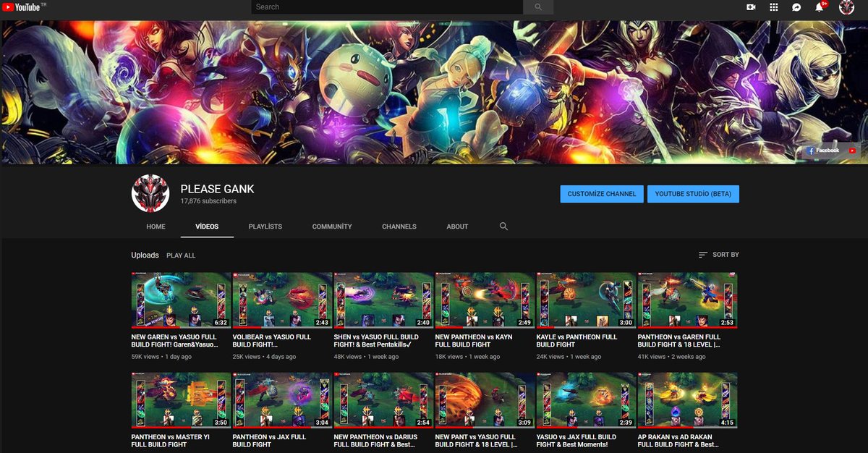Click '25K views · 4 days ago' text
Viewport: 868px width, 453px height.
[264, 357]
